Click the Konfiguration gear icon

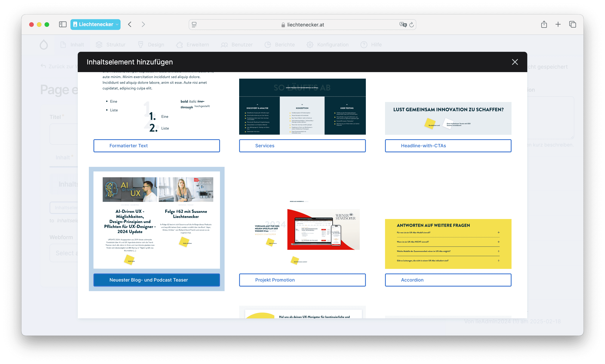[x=310, y=44]
